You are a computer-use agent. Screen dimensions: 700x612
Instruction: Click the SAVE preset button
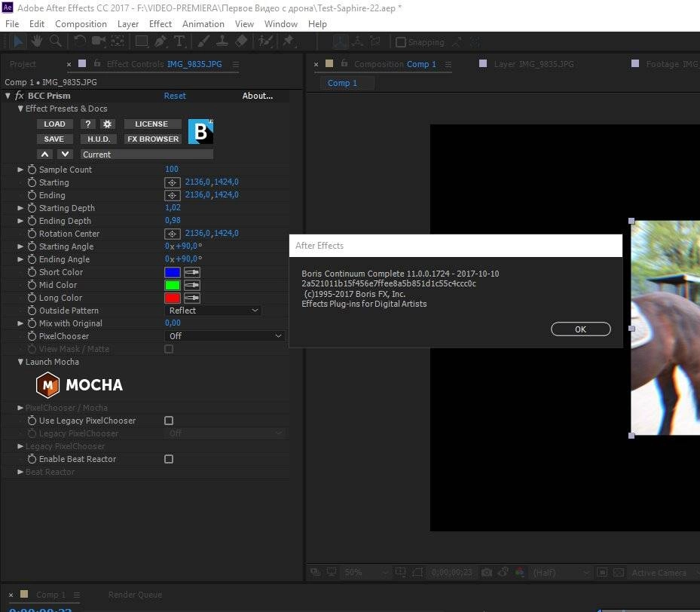click(x=54, y=139)
